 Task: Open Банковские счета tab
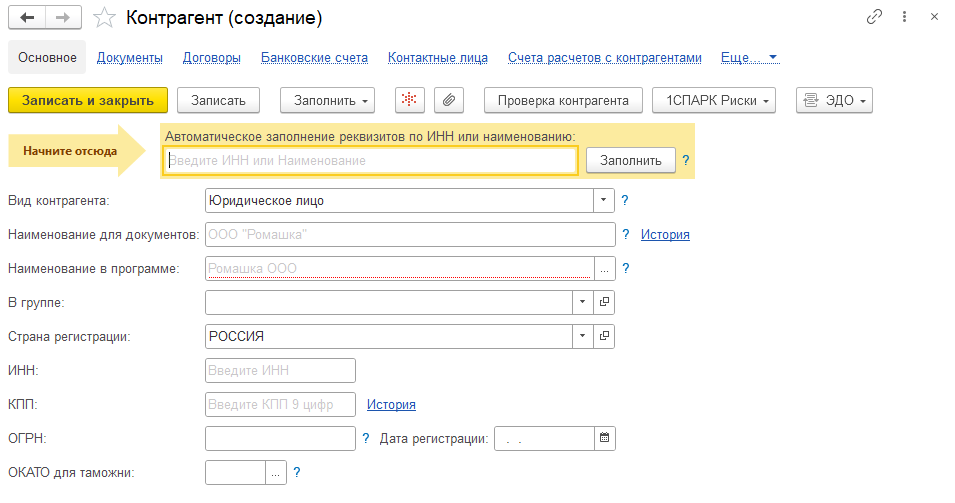coord(314,57)
